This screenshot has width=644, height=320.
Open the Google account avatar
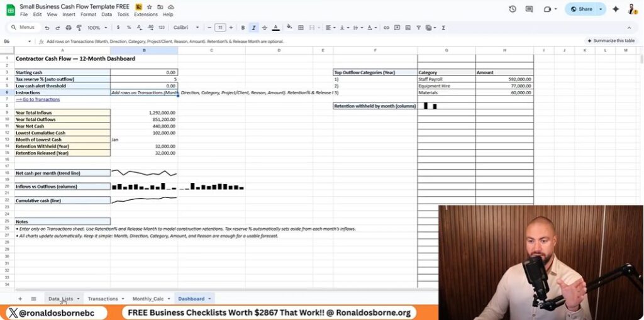[632, 9]
